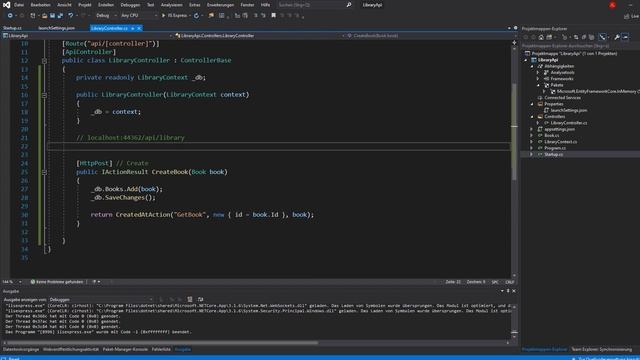Open the Ansicht menu
Viewport: 640px width, 360px height.
(64, 5)
